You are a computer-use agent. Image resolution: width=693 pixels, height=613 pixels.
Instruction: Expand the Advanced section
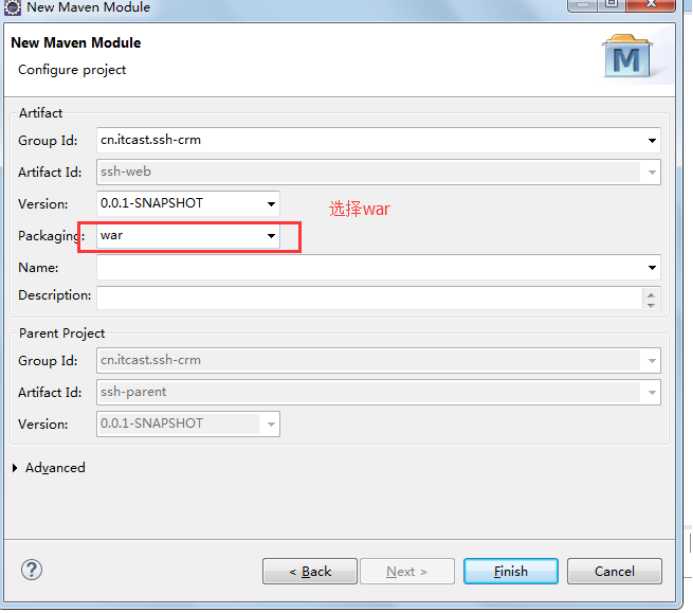[x=15, y=468]
